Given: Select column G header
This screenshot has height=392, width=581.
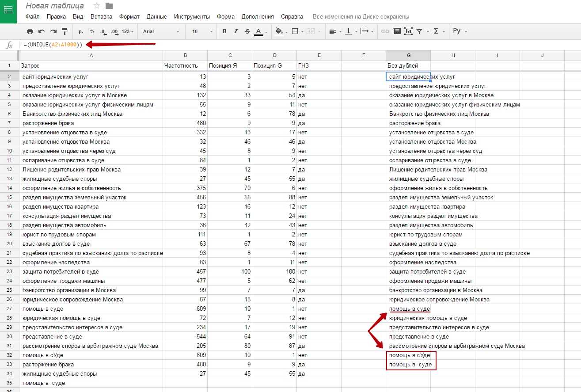Looking at the screenshot, I should point(408,55).
